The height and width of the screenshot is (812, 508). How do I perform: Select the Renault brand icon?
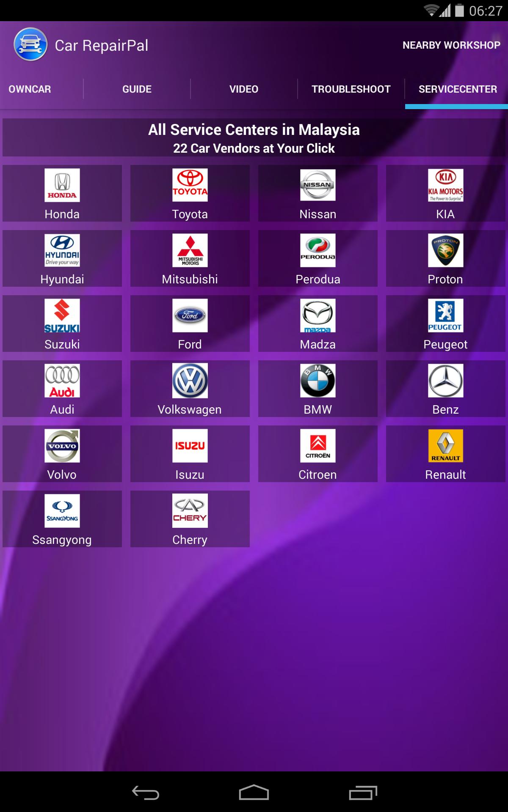(x=445, y=446)
